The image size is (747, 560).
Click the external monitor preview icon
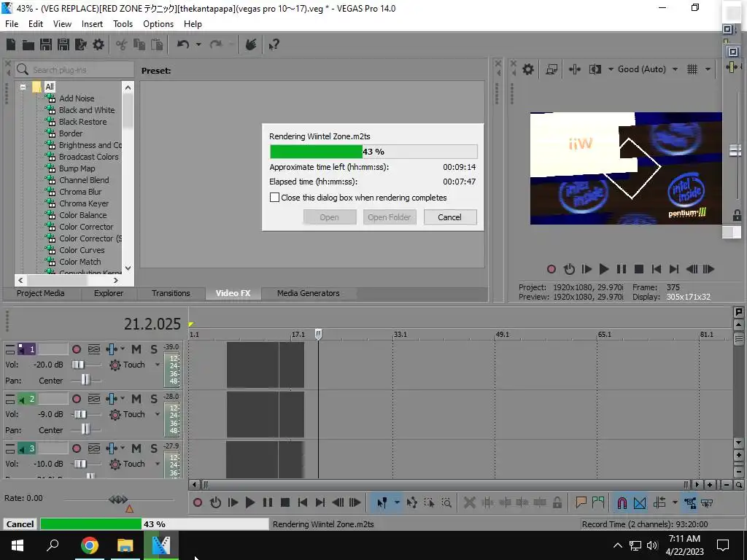[x=551, y=69]
